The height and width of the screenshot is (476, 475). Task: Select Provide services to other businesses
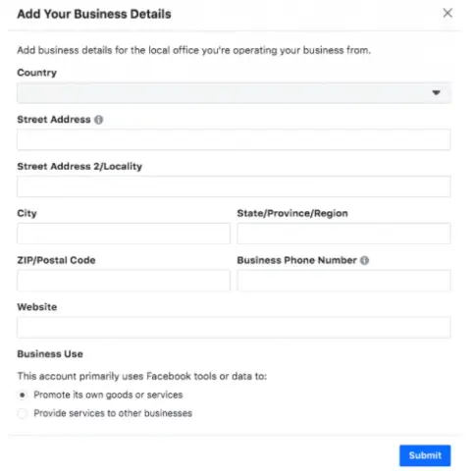tap(23, 413)
